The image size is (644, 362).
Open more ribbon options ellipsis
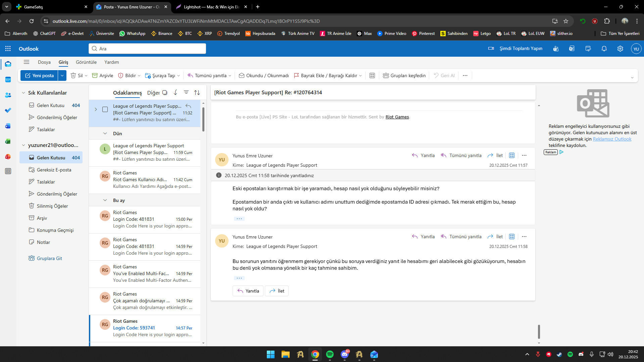(x=465, y=75)
